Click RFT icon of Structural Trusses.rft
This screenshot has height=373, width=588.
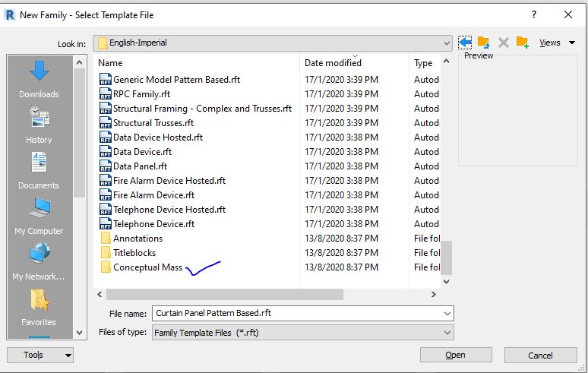click(106, 122)
